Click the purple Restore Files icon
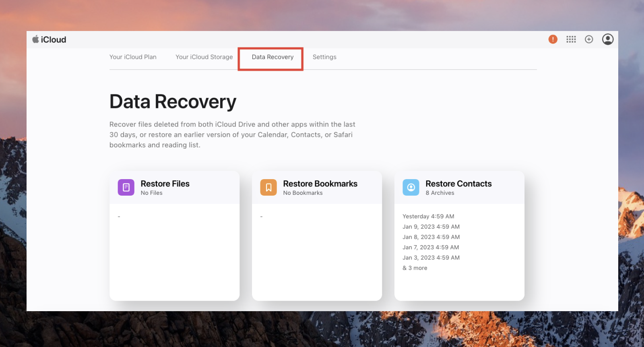644x347 pixels. [x=126, y=187]
